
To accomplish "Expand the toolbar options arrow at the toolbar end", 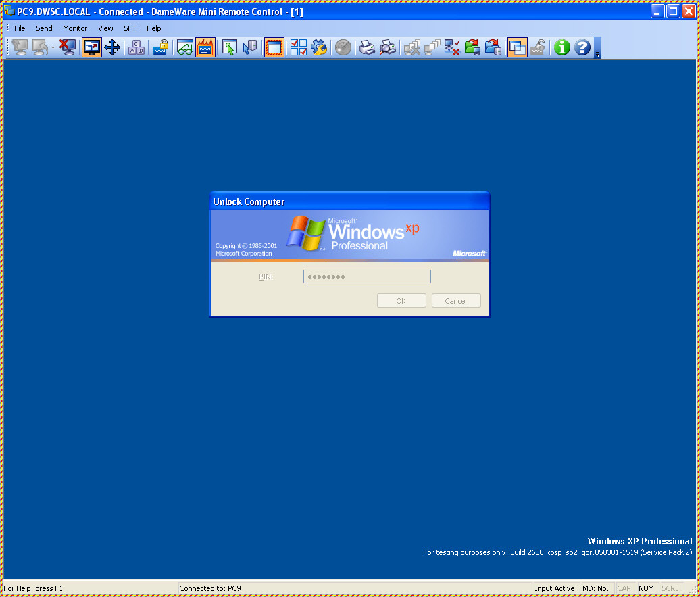I will 598,48.
